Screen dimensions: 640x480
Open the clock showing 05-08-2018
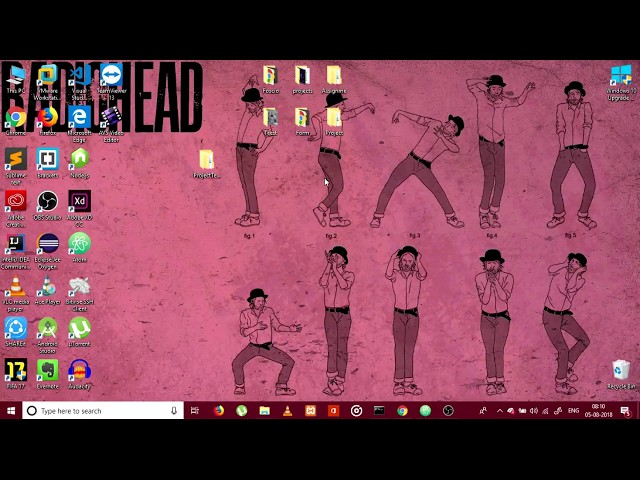[x=598, y=411]
